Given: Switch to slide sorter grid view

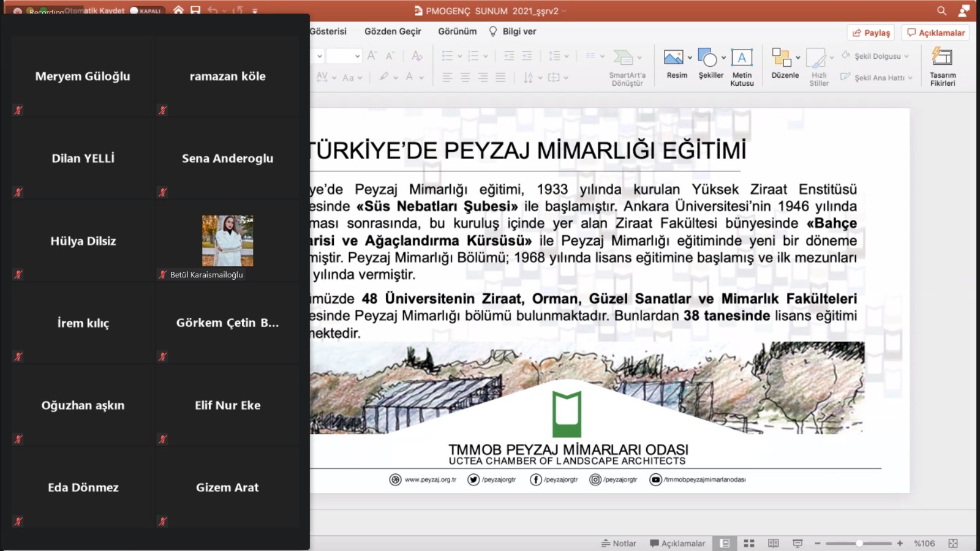Looking at the screenshot, I should (748, 543).
